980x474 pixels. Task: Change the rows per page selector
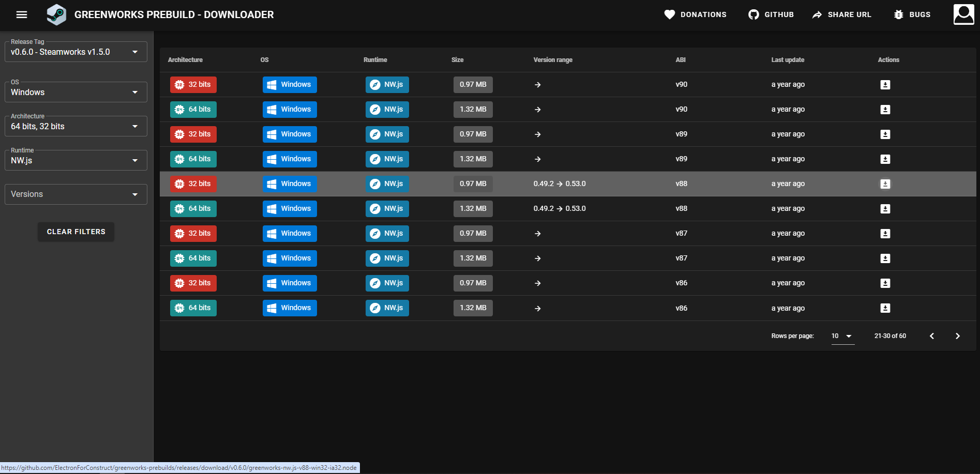(x=842, y=336)
